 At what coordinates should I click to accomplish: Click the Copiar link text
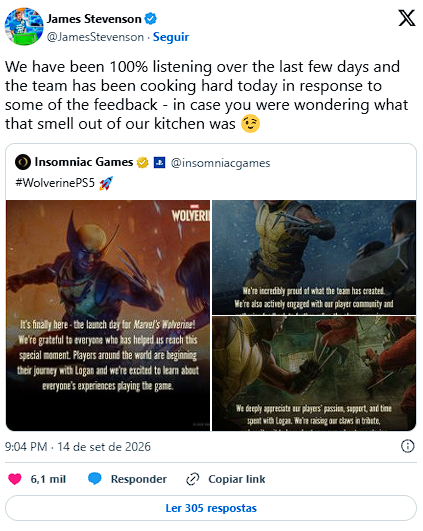pos(237,479)
